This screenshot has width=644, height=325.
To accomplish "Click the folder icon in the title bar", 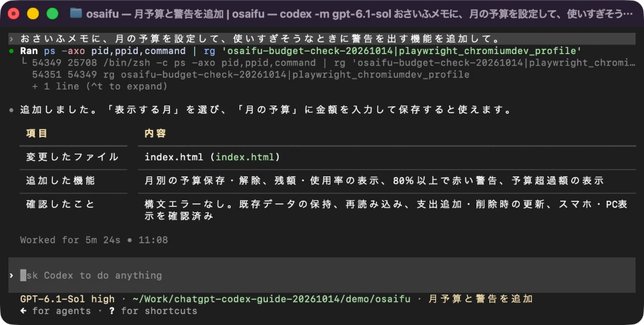I will [75, 14].
